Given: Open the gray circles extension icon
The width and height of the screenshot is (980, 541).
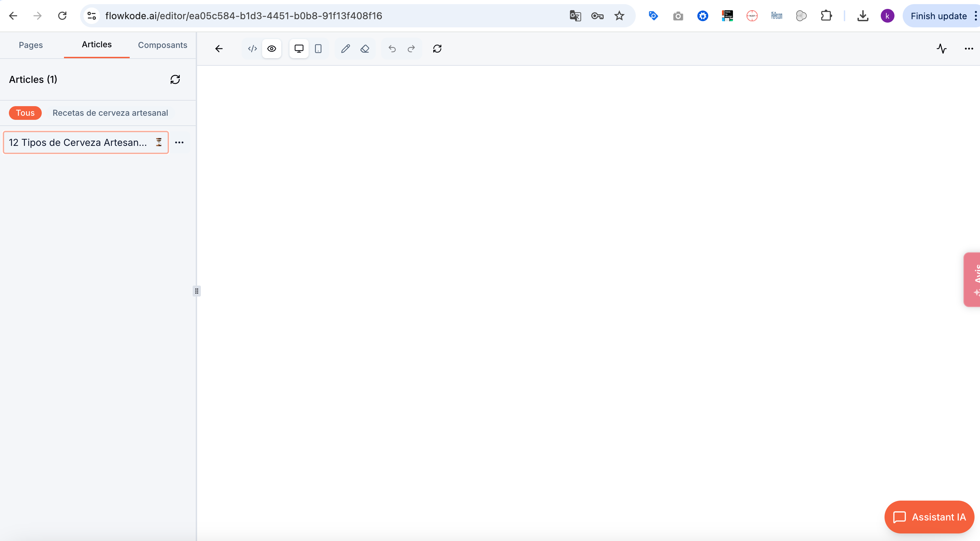Looking at the screenshot, I should coord(801,16).
